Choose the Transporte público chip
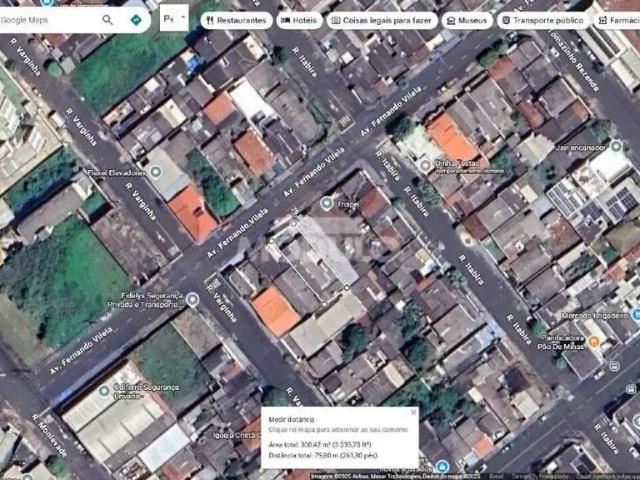 pyautogui.click(x=541, y=20)
